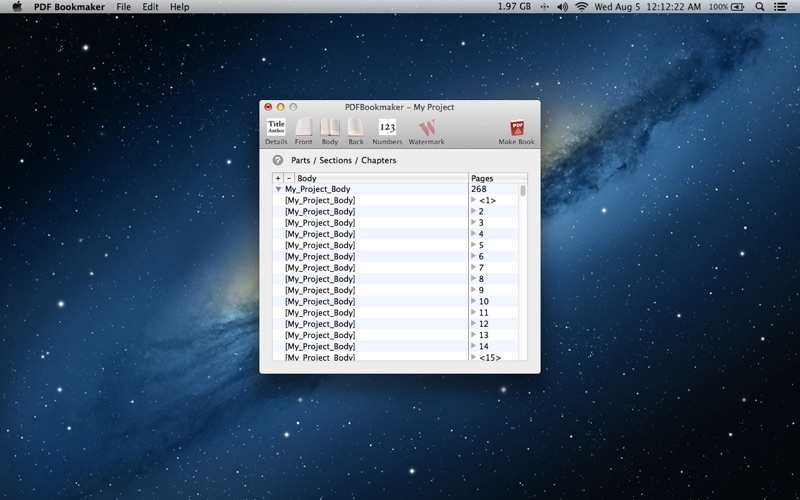Image resolution: width=800 pixels, height=500 pixels.
Task: Expand the disclosure triangle for page 10
Action: pyautogui.click(x=474, y=301)
